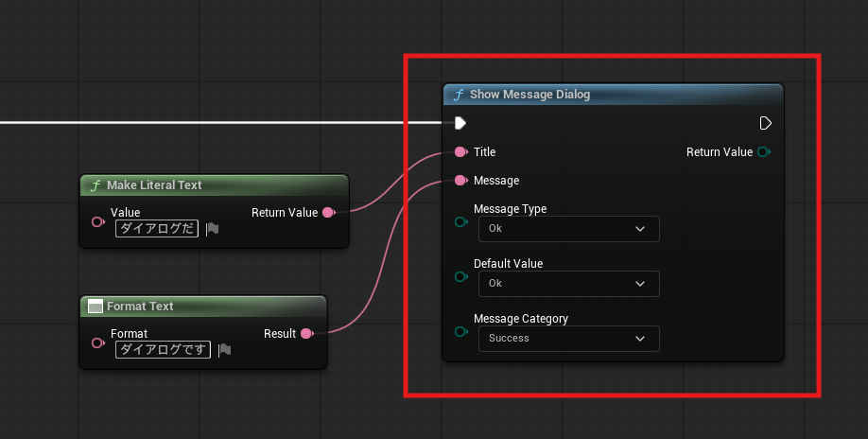Image resolution: width=868 pixels, height=439 pixels.
Task: Click the Message Type enum pin
Action: click(x=461, y=222)
